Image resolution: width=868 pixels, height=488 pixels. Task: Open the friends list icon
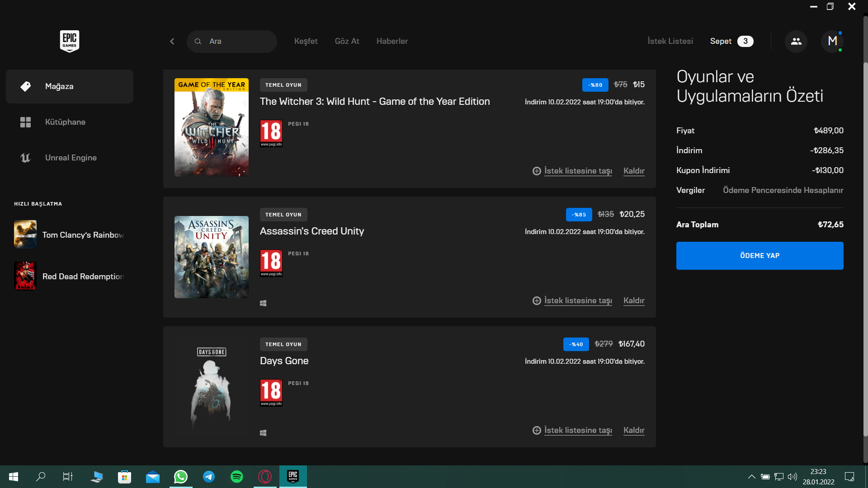796,42
